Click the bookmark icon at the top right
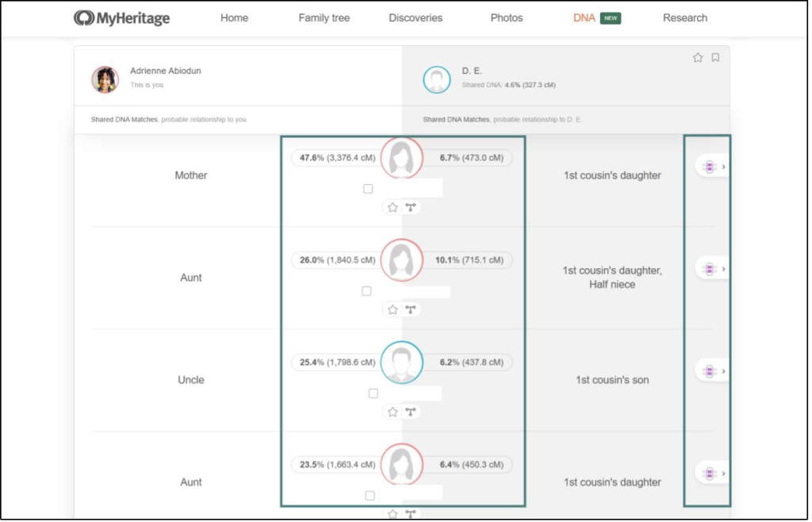 click(x=716, y=57)
